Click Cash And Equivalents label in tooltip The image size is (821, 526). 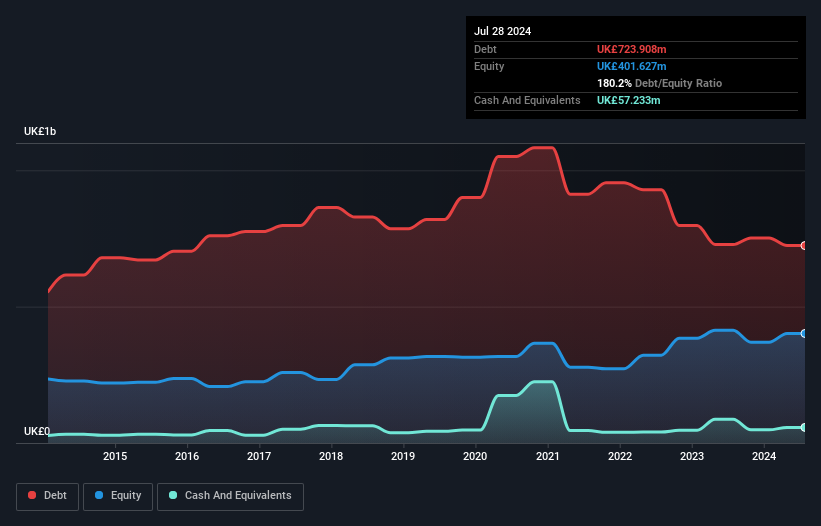pyautogui.click(x=527, y=100)
